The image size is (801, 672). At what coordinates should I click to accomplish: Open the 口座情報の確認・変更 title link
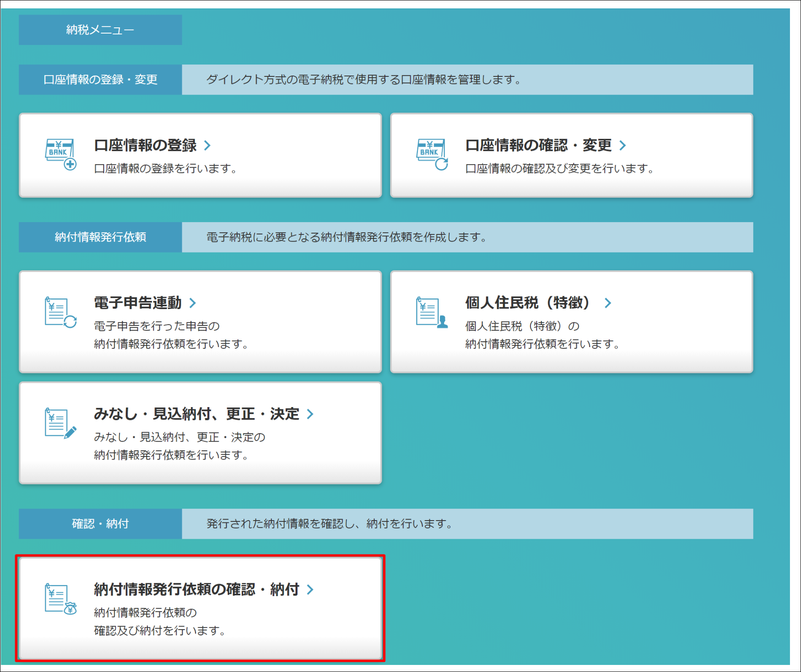tap(538, 145)
